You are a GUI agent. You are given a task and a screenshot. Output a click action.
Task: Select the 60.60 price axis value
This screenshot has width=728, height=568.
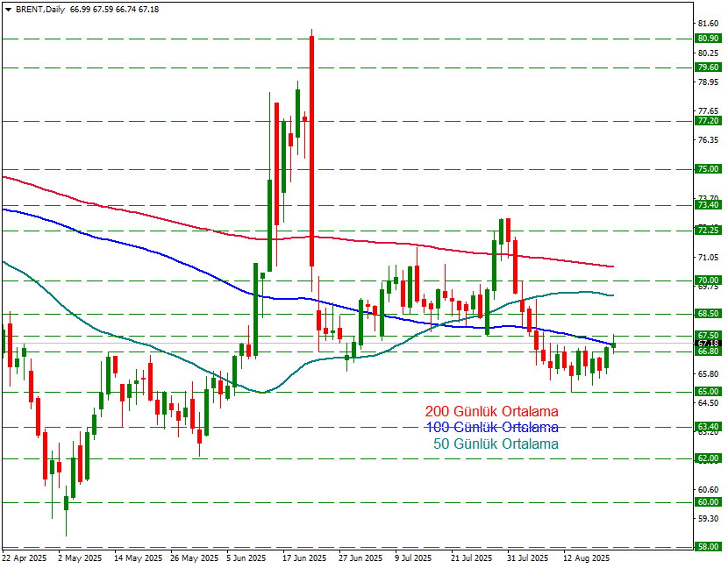[708, 490]
